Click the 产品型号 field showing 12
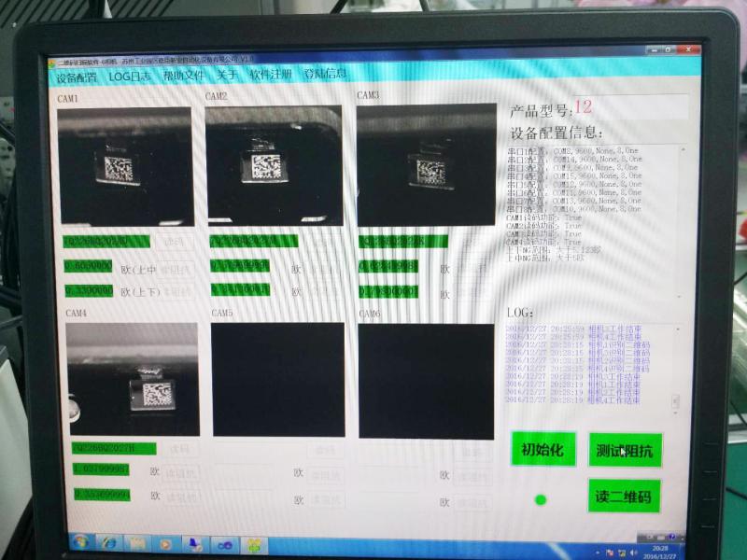This screenshot has height=560, width=747. click(x=630, y=106)
